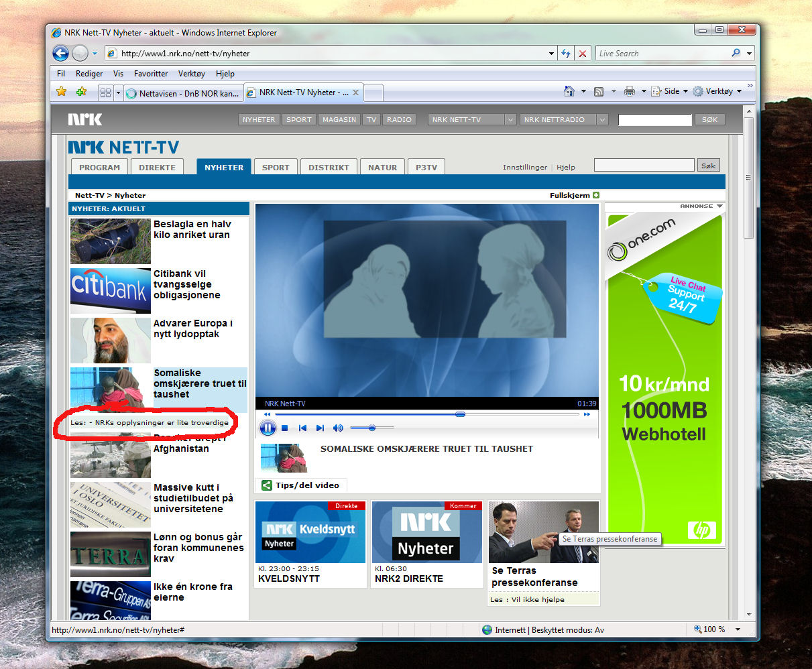Go back with the browser Back arrow

pyautogui.click(x=60, y=54)
